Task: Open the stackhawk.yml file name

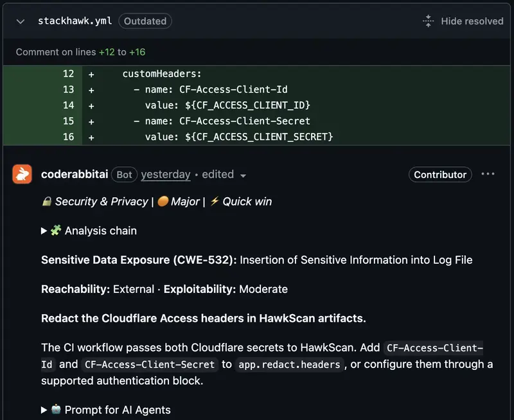Action: coord(75,21)
